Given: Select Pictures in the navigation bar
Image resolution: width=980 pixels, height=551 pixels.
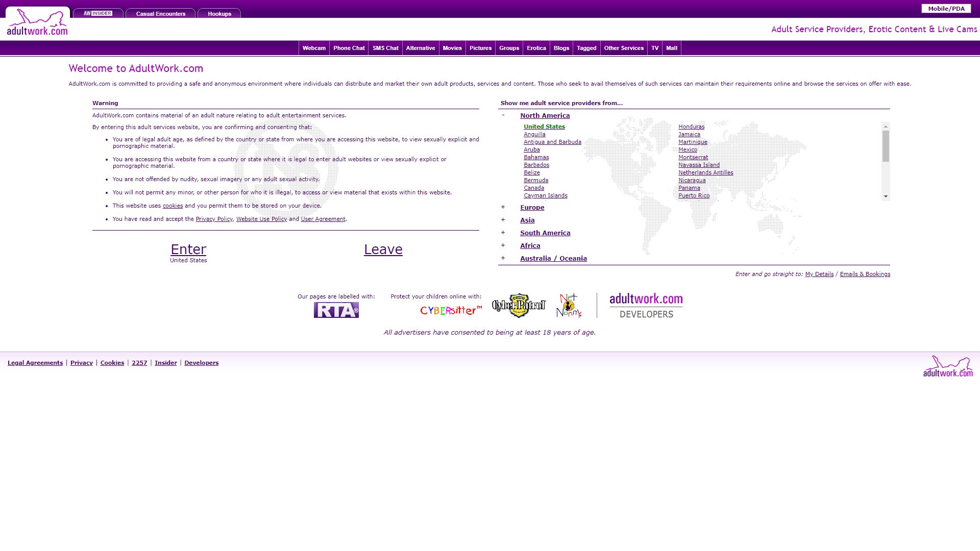Looking at the screenshot, I should (480, 48).
